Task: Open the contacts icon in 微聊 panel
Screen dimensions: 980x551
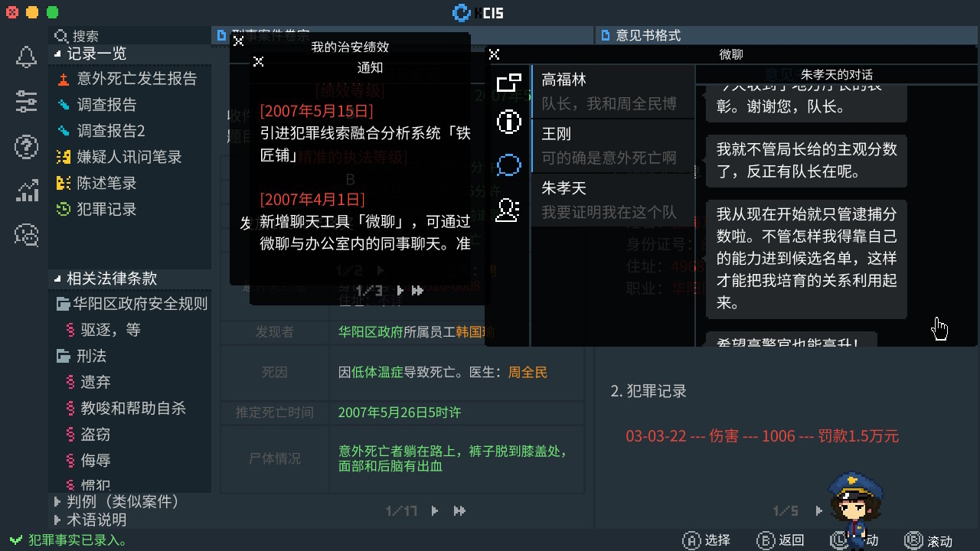Action: tap(508, 209)
